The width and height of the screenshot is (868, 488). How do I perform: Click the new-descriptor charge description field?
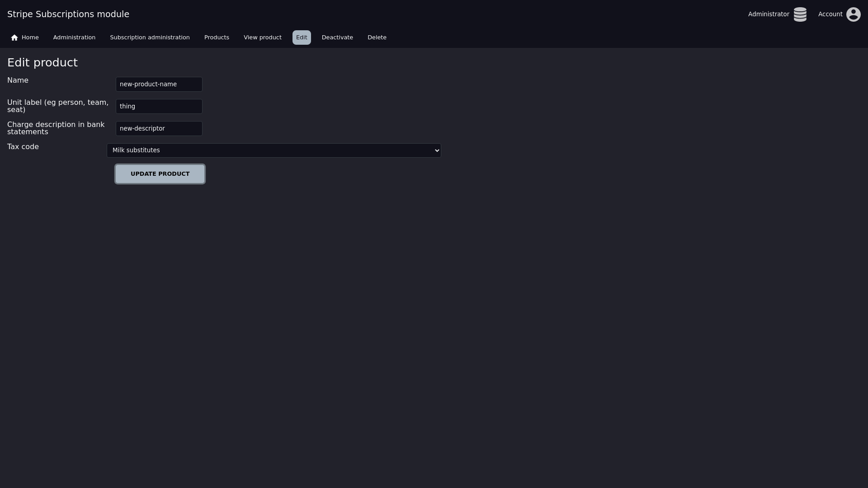pos(159,129)
